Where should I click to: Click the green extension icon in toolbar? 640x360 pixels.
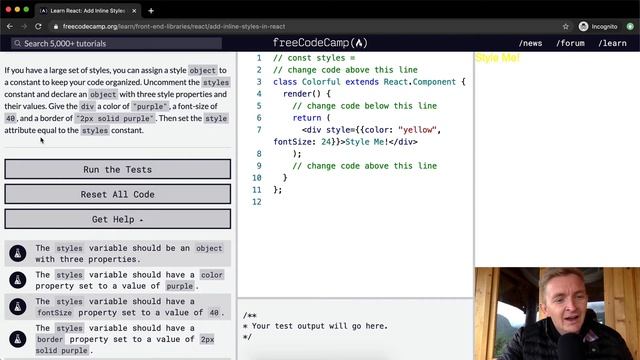coord(630,27)
